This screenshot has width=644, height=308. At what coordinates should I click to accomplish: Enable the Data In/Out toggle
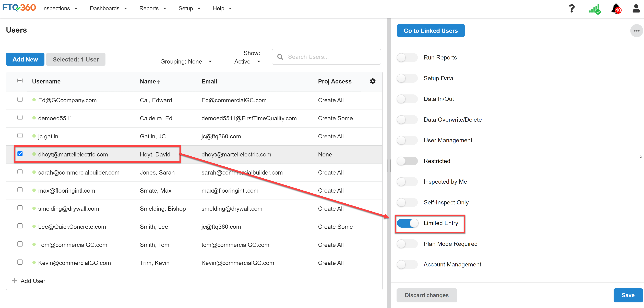407,99
